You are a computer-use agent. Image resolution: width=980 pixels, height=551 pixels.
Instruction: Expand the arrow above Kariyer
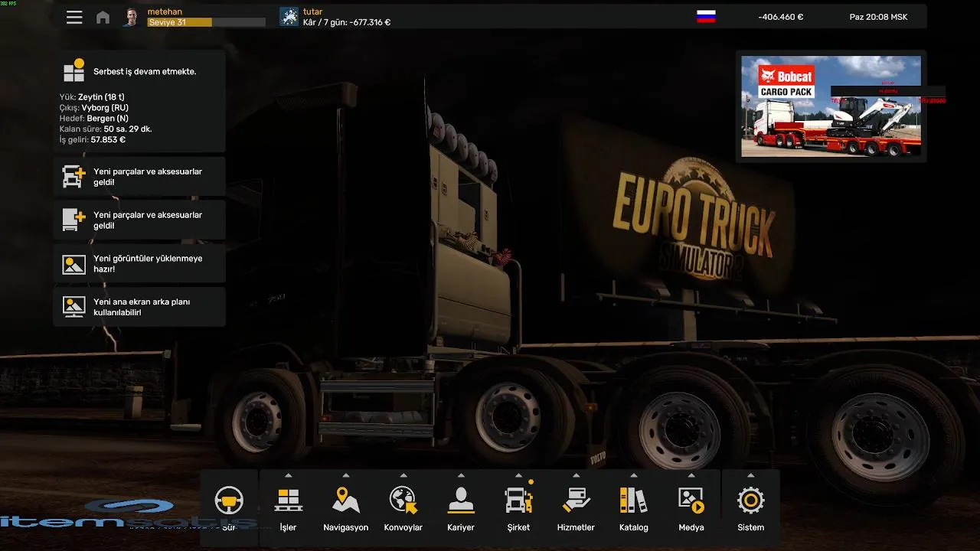click(461, 475)
